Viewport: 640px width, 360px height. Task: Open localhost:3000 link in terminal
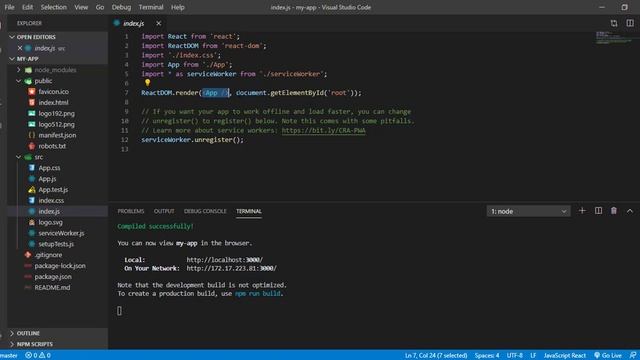pos(224,260)
